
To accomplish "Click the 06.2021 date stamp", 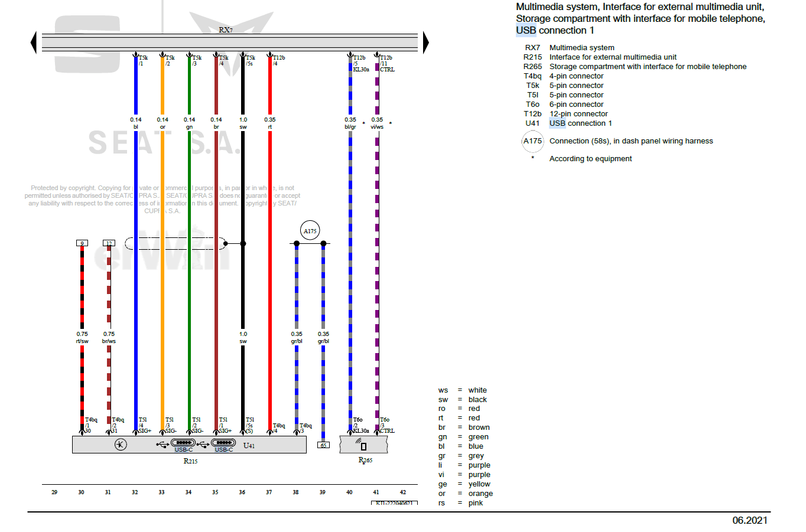I will [749, 520].
